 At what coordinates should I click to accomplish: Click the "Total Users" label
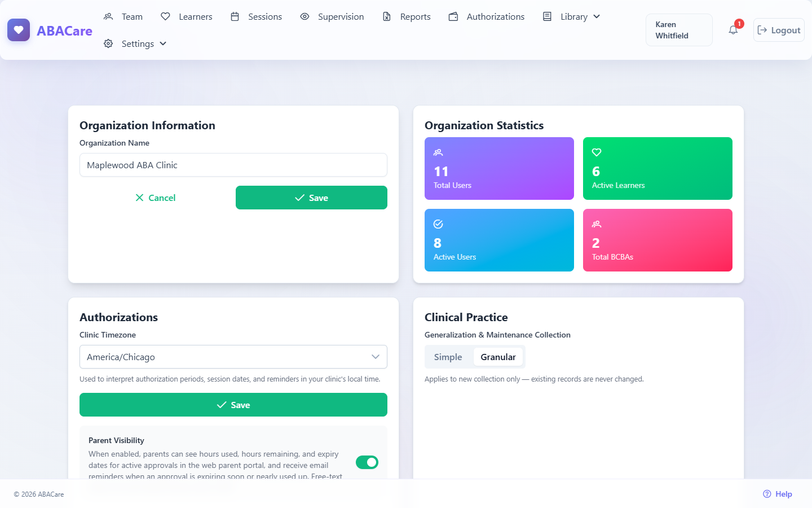click(x=452, y=185)
